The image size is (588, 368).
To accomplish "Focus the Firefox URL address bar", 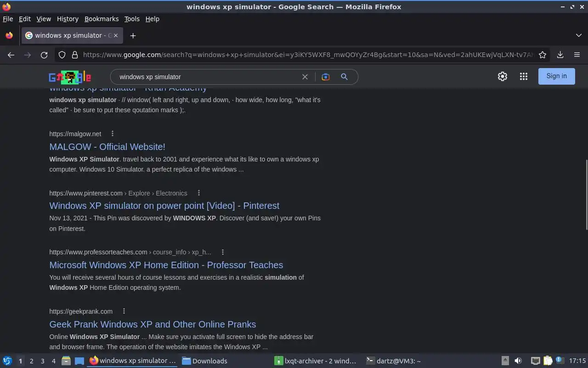I will click(x=308, y=55).
